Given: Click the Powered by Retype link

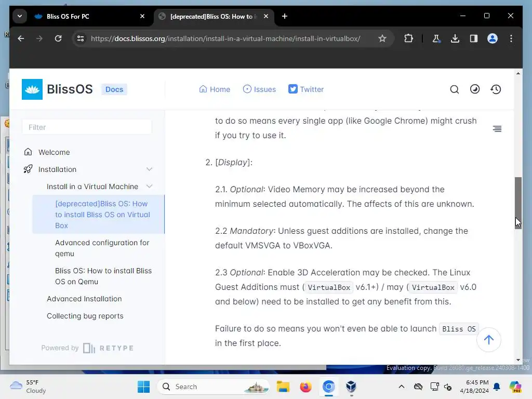Looking at the screenshot, I should (x=87, y=348).
